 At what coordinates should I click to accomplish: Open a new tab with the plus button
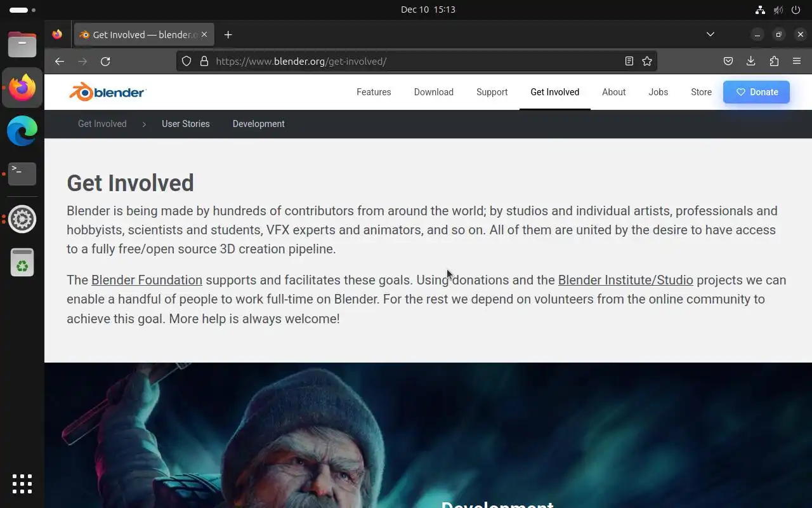coord(228,35)
